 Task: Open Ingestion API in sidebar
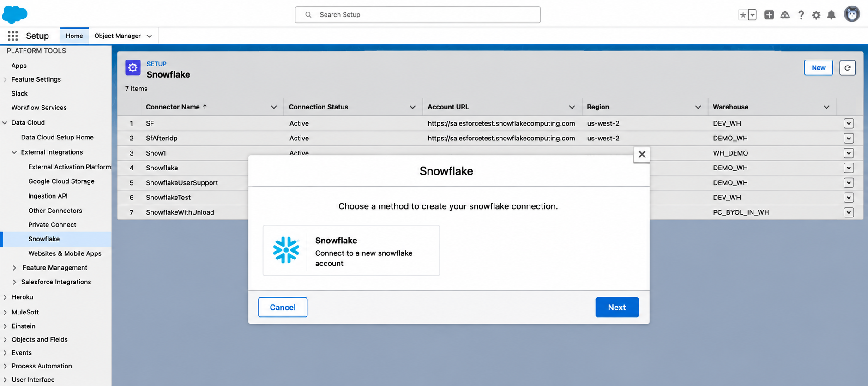coord(48,196)
